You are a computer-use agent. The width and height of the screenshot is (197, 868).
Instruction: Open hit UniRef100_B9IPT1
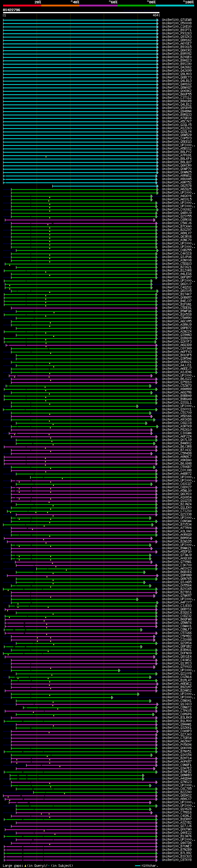pos(177,30)
